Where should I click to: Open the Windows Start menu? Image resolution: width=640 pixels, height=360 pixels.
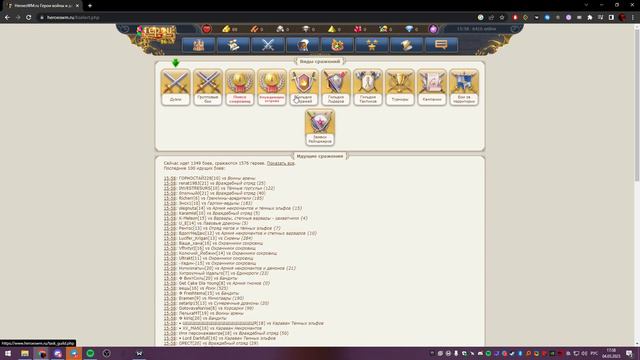tap(8, 353)
